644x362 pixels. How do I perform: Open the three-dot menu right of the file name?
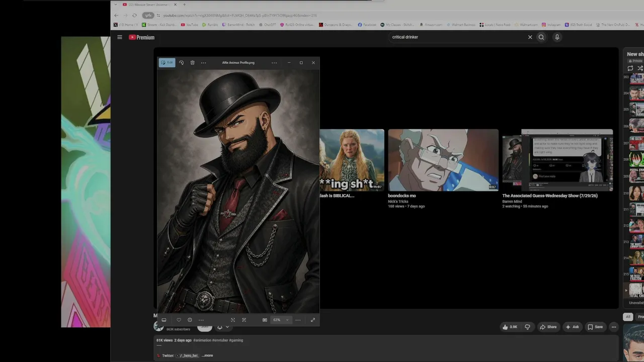point(274,63)
